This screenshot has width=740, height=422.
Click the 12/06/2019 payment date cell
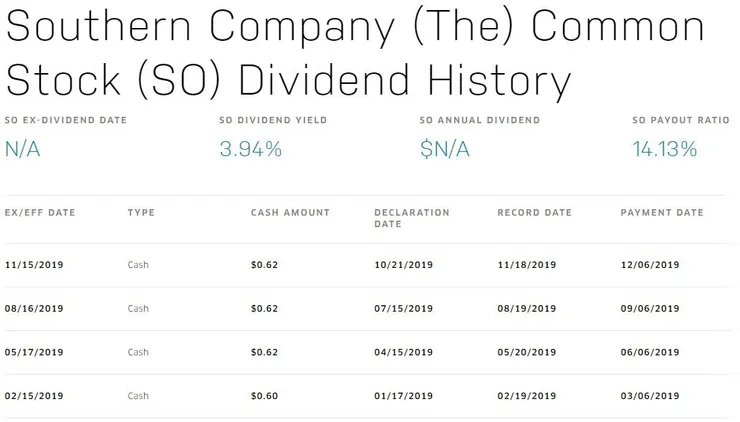[650, 265]
